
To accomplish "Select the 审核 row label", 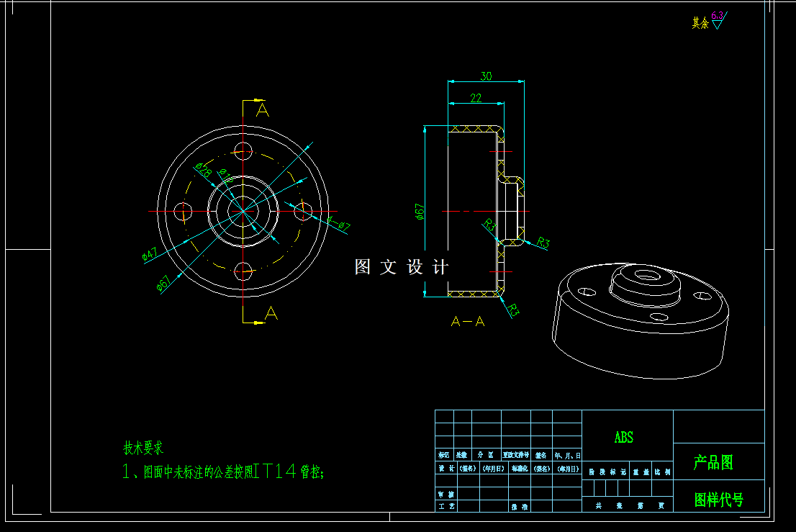I will [447, 494].
